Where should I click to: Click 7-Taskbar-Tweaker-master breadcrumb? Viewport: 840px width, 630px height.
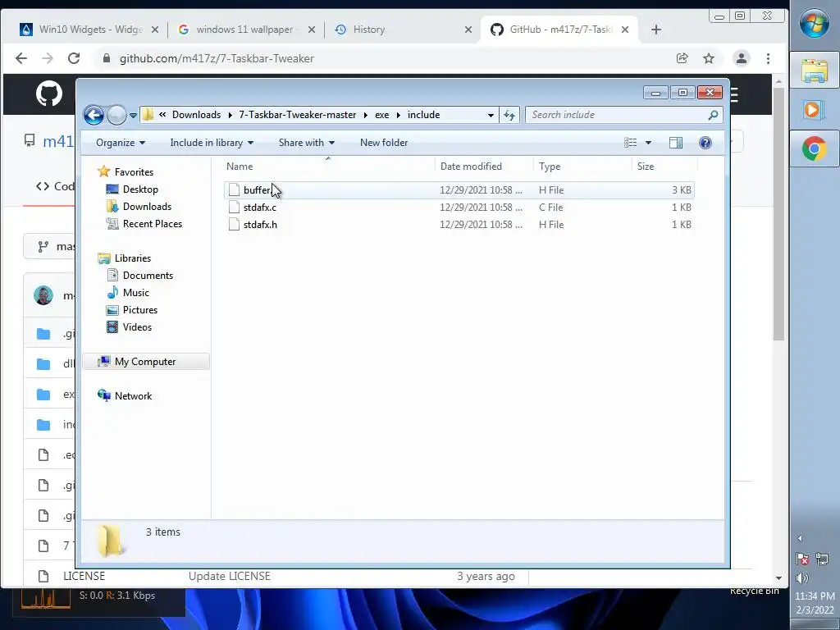tap(297, 115)
